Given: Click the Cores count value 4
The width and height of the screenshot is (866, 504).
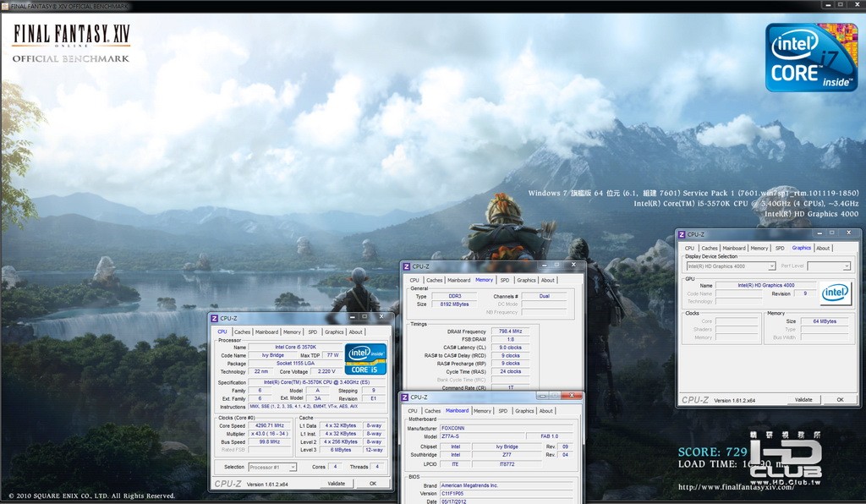Looking at the screenshot, I should coord(335,467).
